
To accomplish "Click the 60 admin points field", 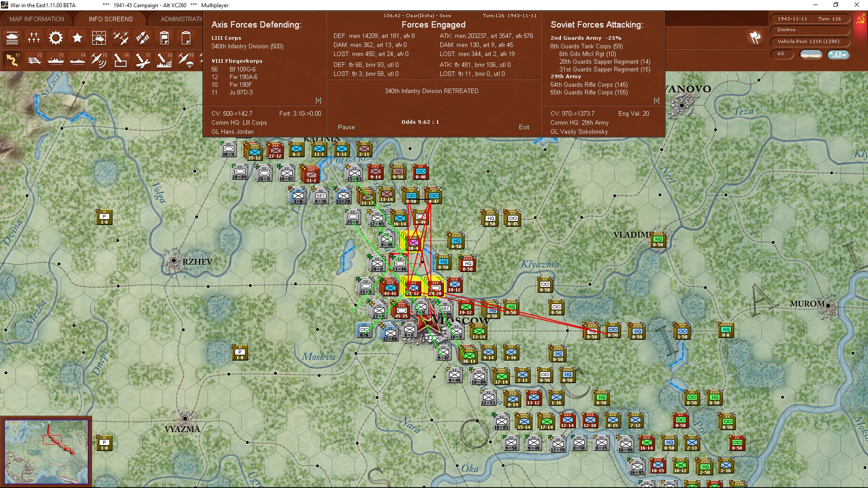I will pos(782,54).
